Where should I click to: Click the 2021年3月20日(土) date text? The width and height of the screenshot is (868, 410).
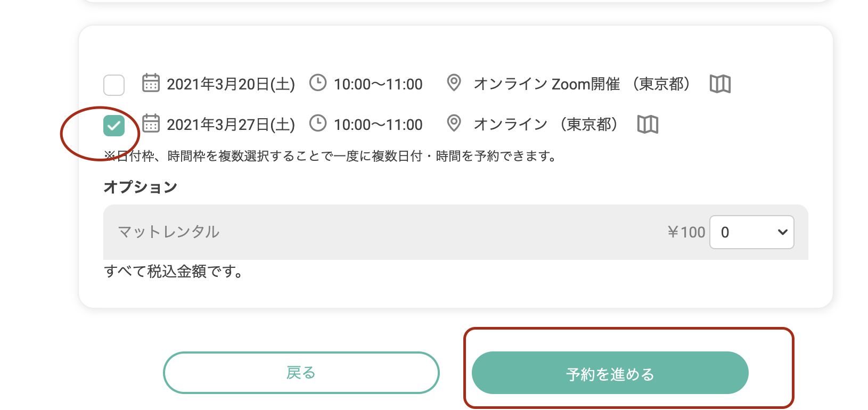[x=231, y=84]
